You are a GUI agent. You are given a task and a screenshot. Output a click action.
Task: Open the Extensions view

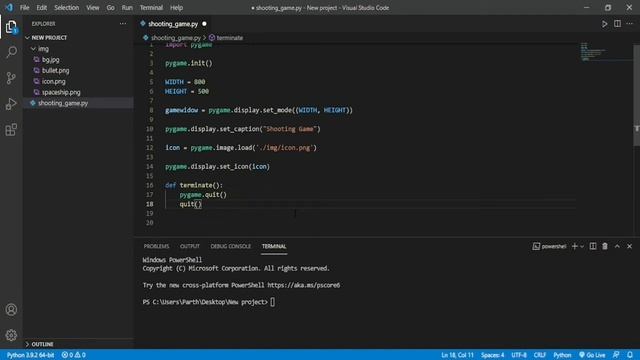point(11,130)
